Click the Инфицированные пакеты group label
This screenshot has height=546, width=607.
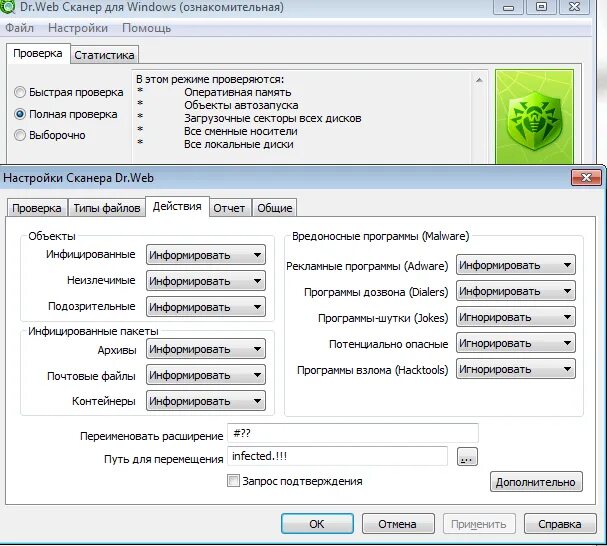[x=93, y=331]
